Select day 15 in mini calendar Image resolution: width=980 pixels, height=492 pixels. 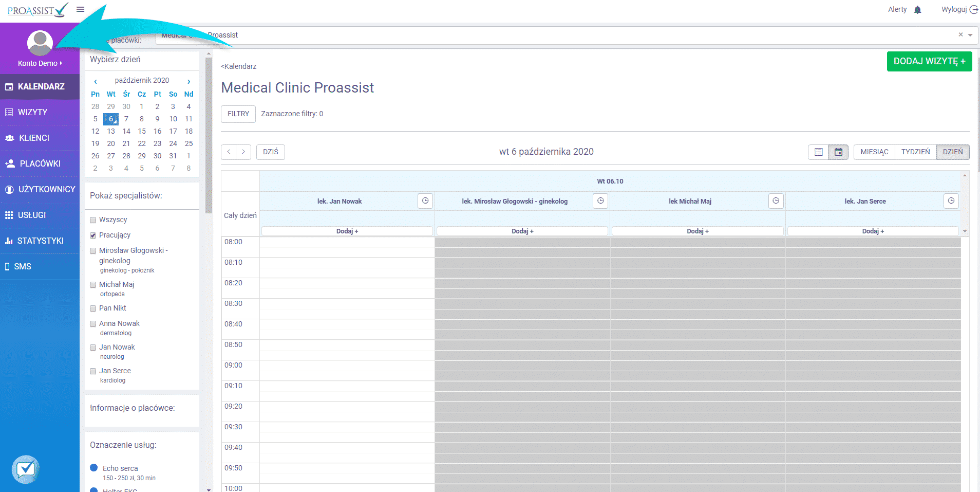tap(142, 131)
